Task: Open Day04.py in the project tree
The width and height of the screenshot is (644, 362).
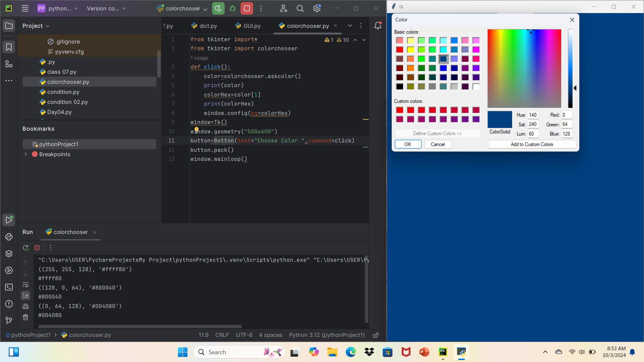Action: point(59,112)
